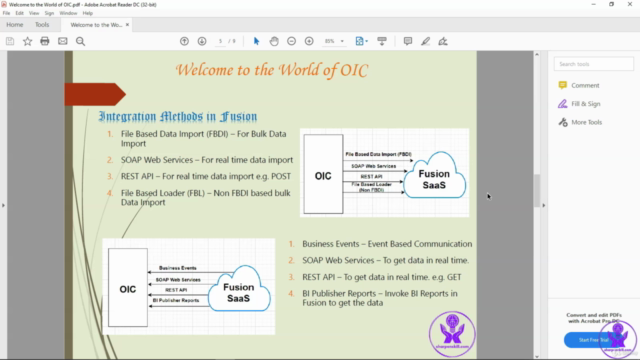Viewport: 640px width, 360px height.
Task: Switch to the Home tab
Action: click(15, 25)
